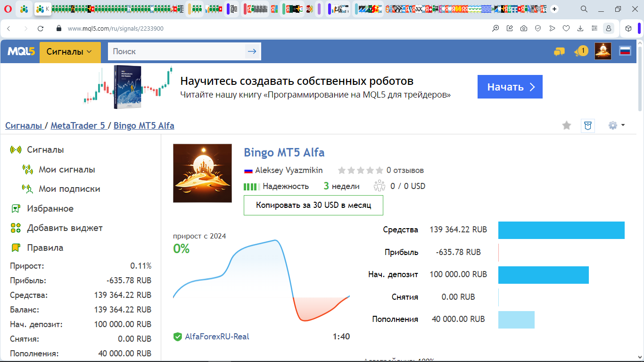Screen dimensions: 644x362
Task: Search open tabs with the magnifier icon
Action: pyautogui.click(x=584, y=9)
